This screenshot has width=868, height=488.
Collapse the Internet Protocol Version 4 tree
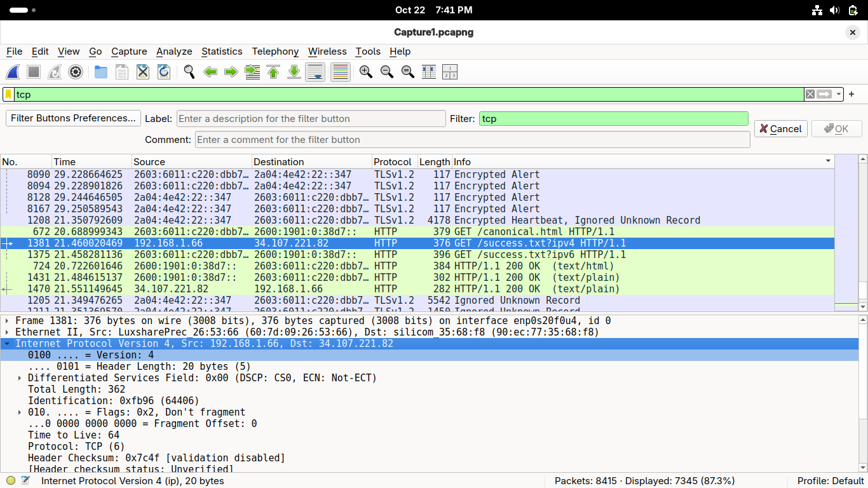click(x=7, y=344)
